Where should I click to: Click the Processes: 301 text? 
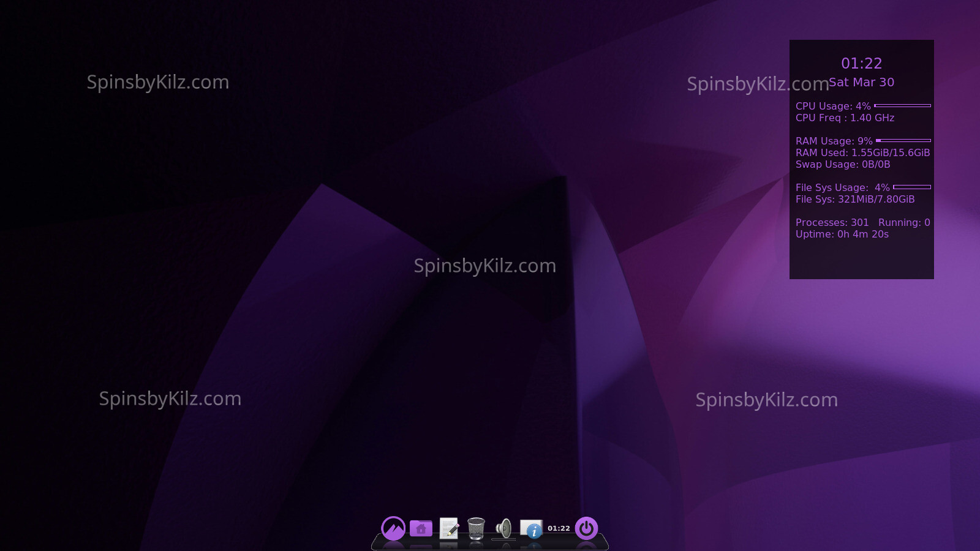[x=832, y=223]
